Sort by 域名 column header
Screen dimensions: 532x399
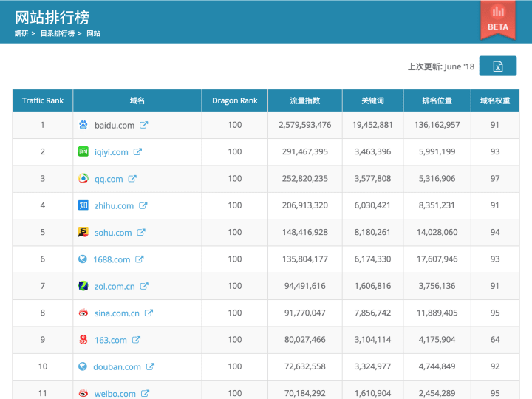point(137,100)
